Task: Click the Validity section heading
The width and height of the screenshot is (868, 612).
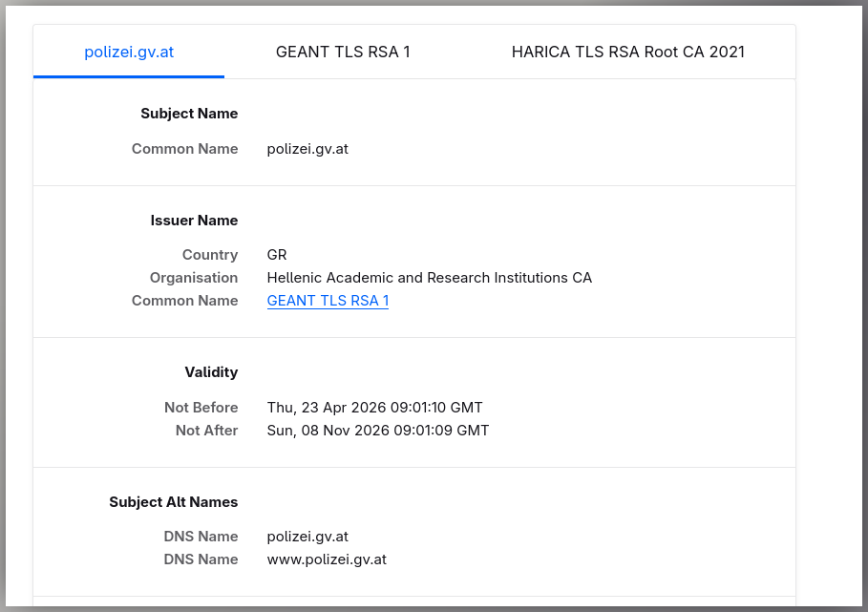Action: tap(211, 371)
